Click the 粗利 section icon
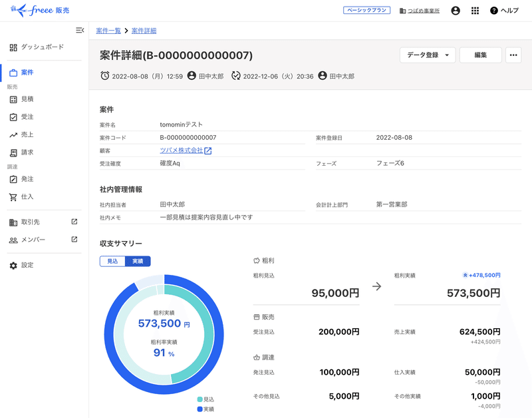The image size is (532, 418). point(257,261)
